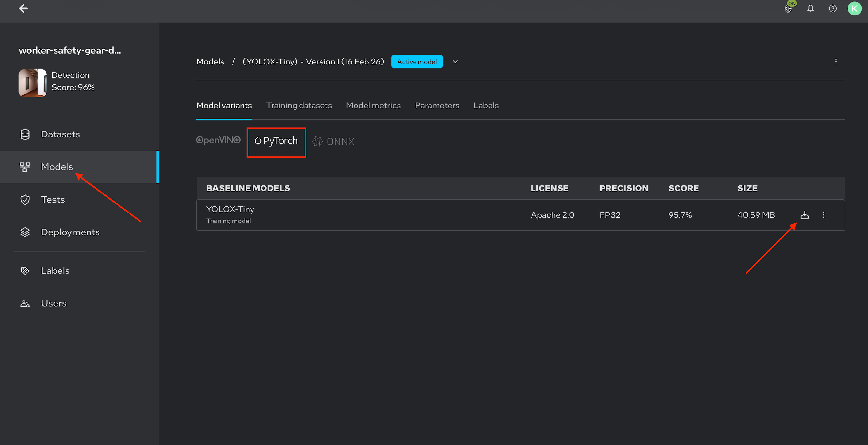This screenshot has width=868, height=445.
Task: Open model page three-dot options menu
Action: 836,62
